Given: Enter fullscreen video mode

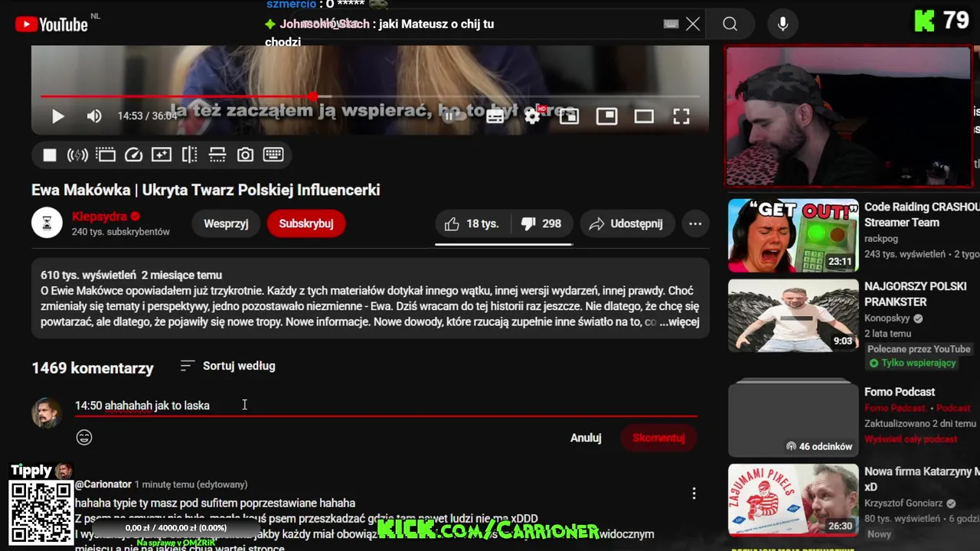Looking at the screenshot, I should [681, 116].
